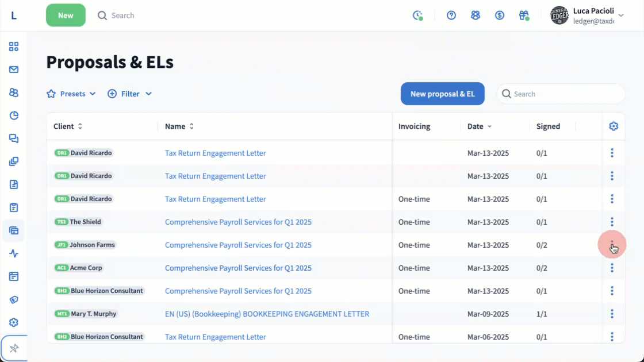The image size is (644, 362).
Task: Open the activity pulse icon in sidebar
Action: coord(14,253)
